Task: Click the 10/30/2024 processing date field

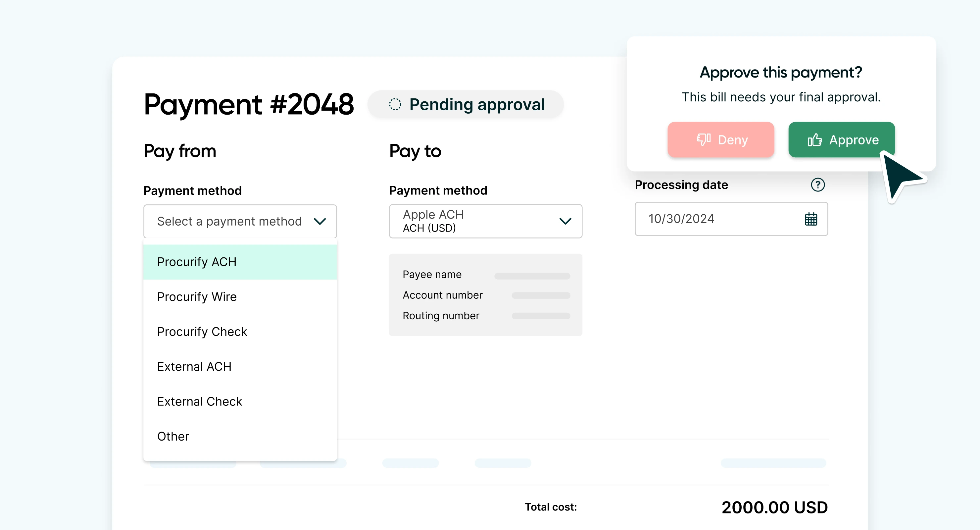Action: point(731,219)
